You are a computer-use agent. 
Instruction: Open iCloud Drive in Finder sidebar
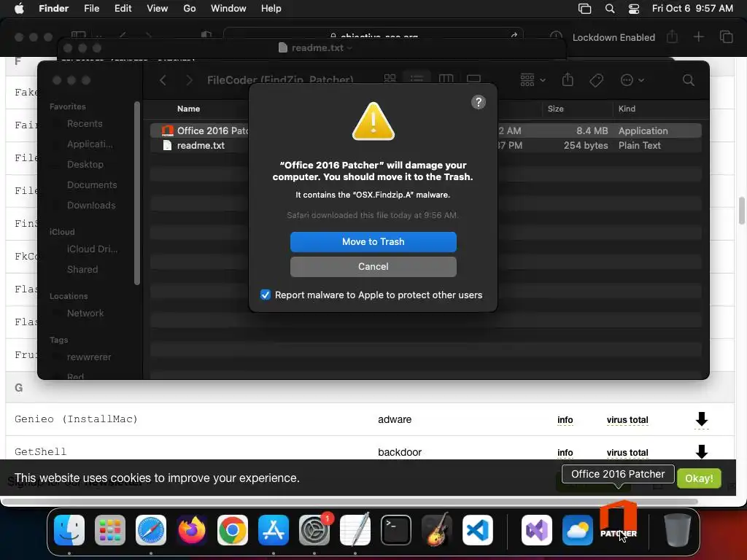(x=92, y=249)
